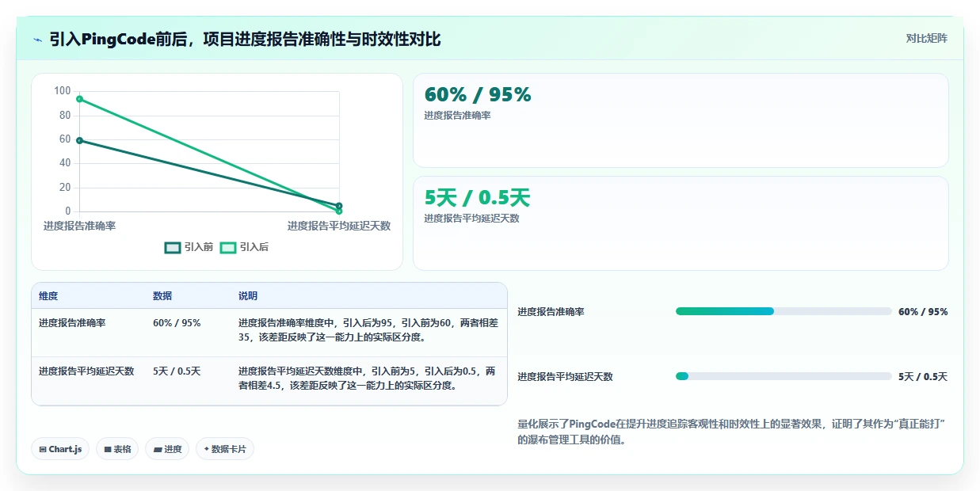This screenshot has height=491, width=980.
Task: Click the summary paragraph about PingCode's value
Action: click(733, 432)
